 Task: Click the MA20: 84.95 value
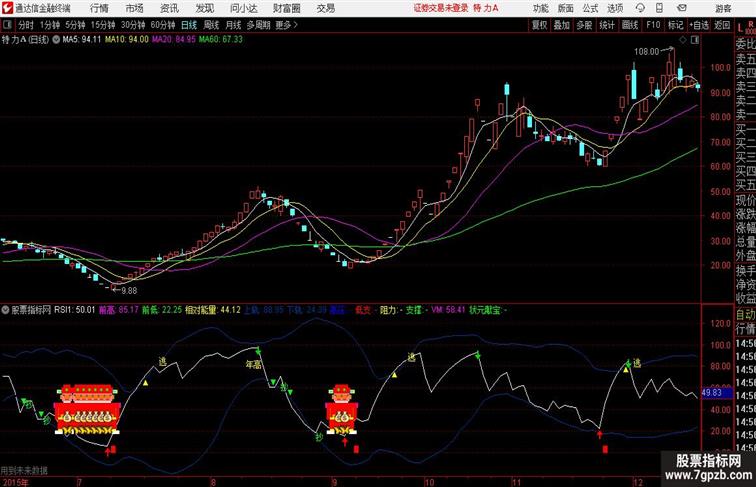174,40
